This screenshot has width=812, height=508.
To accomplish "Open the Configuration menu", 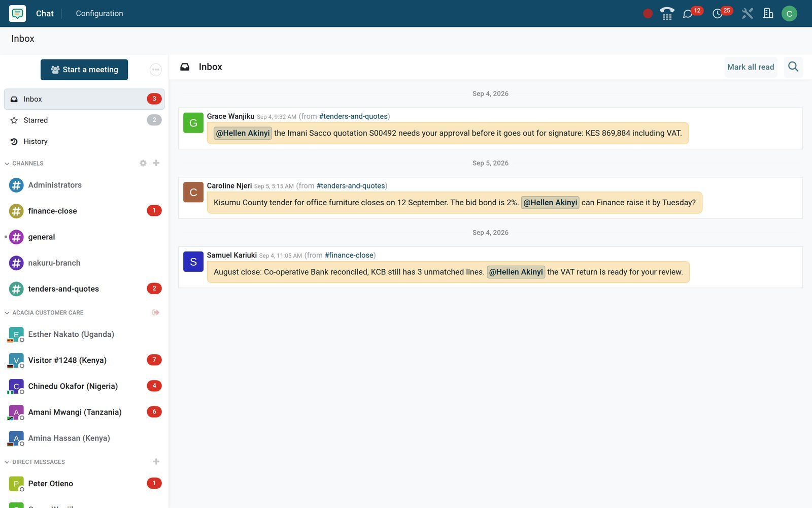I will [99, 14].
